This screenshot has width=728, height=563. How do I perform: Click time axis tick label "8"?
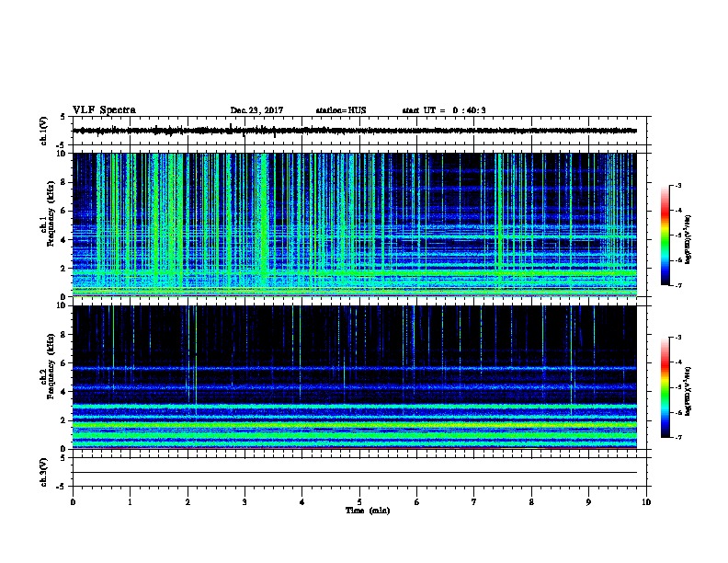pos(531,502)
